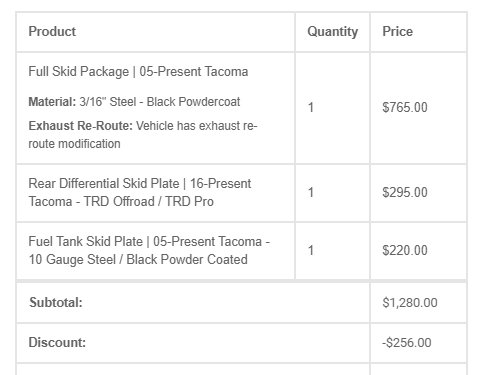485x375 pixels.
Task: Click the Quantity column header
Action: pyautogui.click(x=332, y=32)
